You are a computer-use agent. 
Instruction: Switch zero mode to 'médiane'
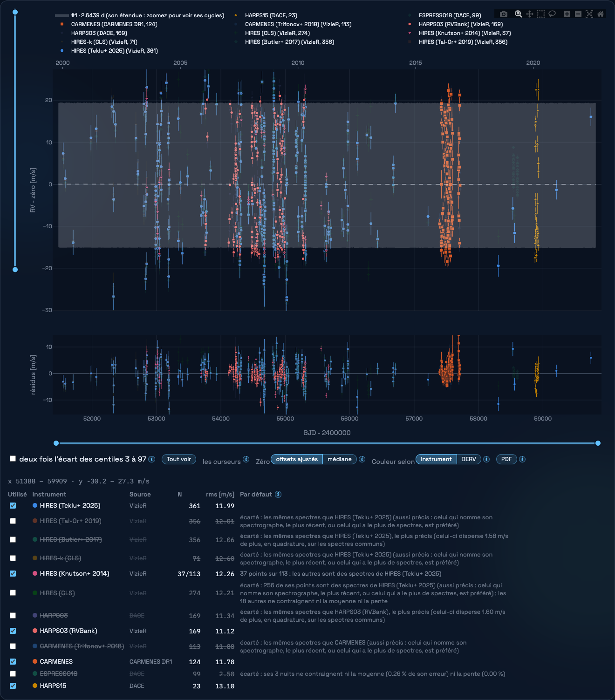[x=340, y=459]
